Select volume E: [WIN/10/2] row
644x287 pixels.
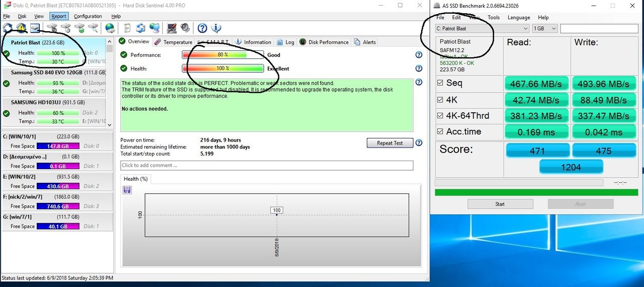click(57, 181)
